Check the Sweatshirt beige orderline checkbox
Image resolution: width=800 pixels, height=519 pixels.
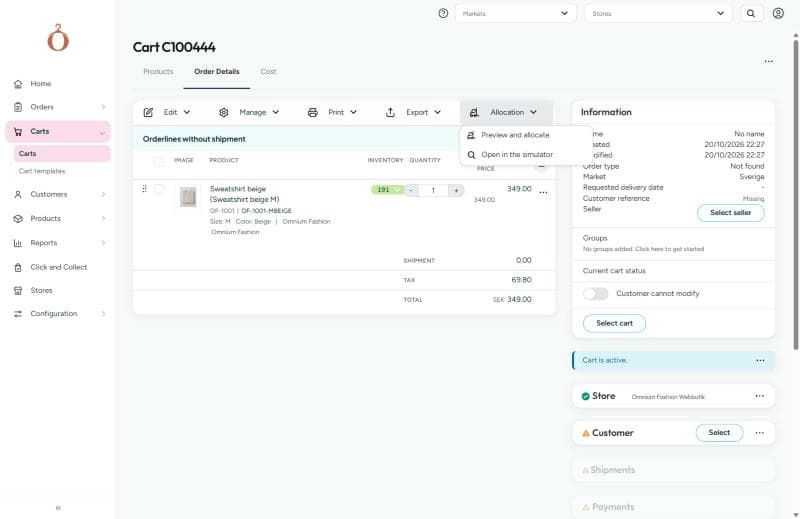(x=159, y=189)
